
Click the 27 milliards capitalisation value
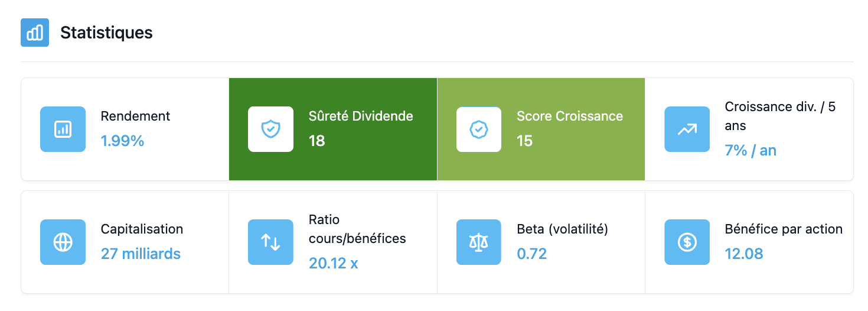pos(141,254)
